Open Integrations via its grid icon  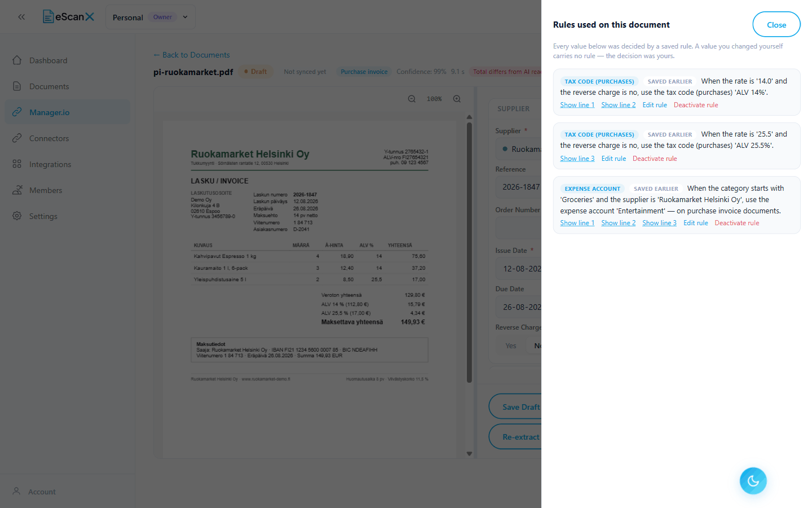coord(17,164)
